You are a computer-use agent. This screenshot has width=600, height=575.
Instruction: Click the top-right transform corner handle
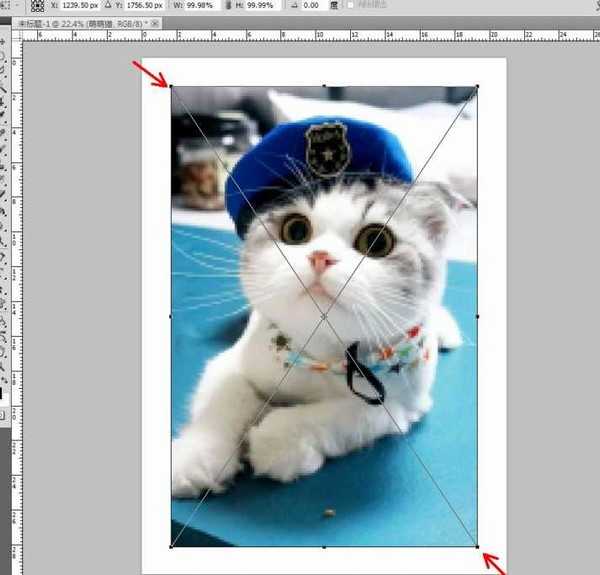point(477,86)
